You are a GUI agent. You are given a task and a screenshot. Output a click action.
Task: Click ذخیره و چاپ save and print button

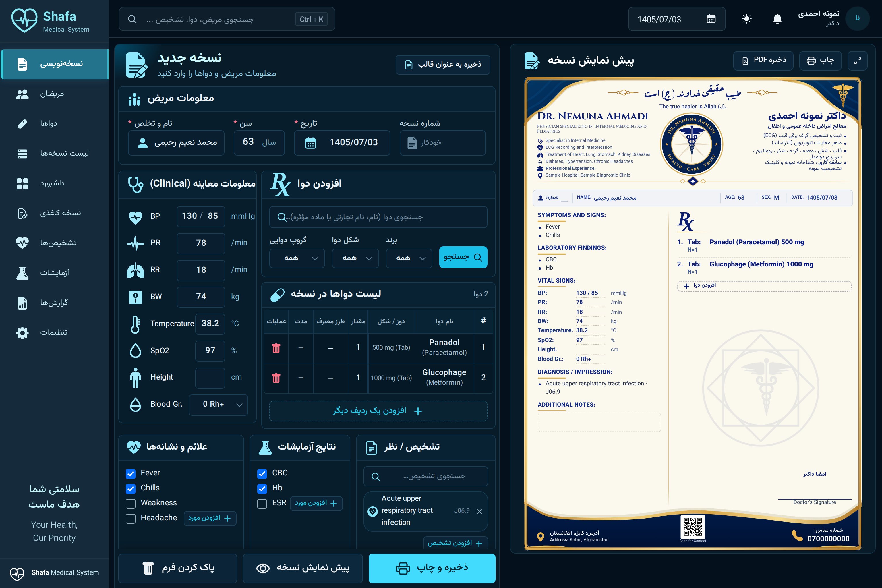[x=432, y=568]
